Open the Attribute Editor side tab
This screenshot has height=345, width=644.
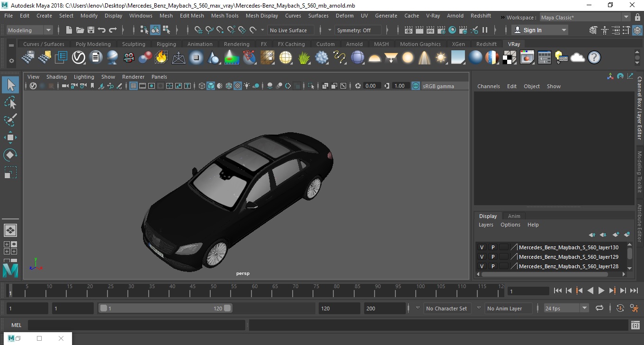[x=639, y=223]
